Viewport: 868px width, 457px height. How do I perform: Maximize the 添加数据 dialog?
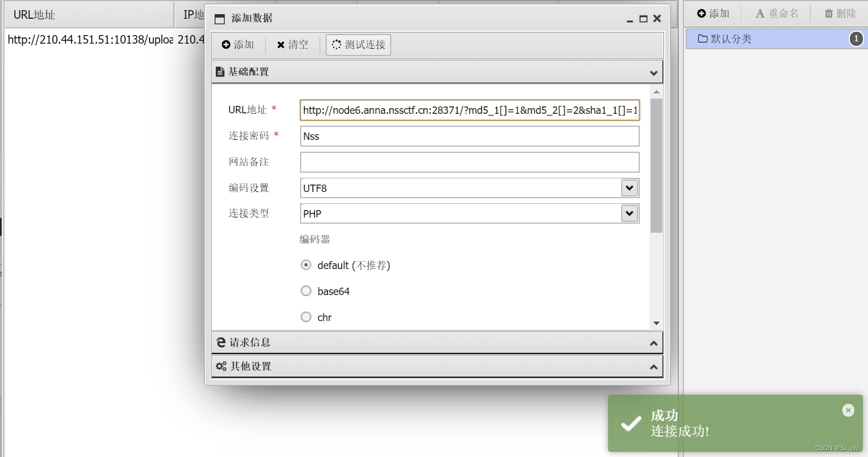pos(643,19)
